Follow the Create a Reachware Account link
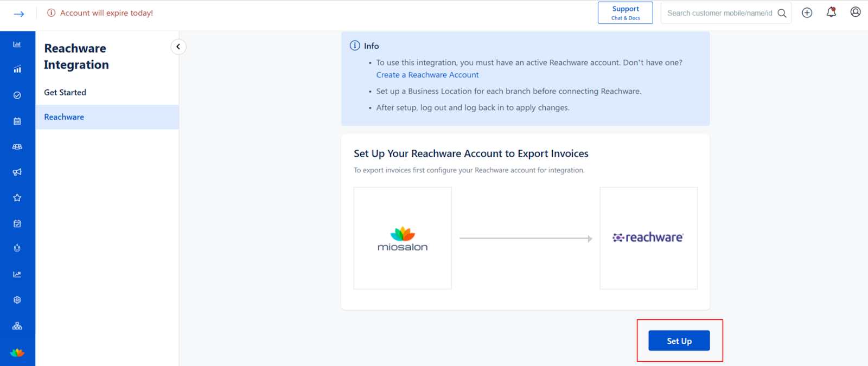Screen dimensions: 868x366 [427, 75]
